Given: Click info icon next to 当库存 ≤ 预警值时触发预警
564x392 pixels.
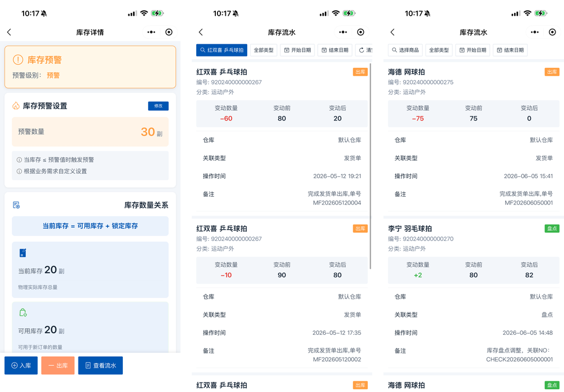Looking at the screenshot, I should (19, 160).
